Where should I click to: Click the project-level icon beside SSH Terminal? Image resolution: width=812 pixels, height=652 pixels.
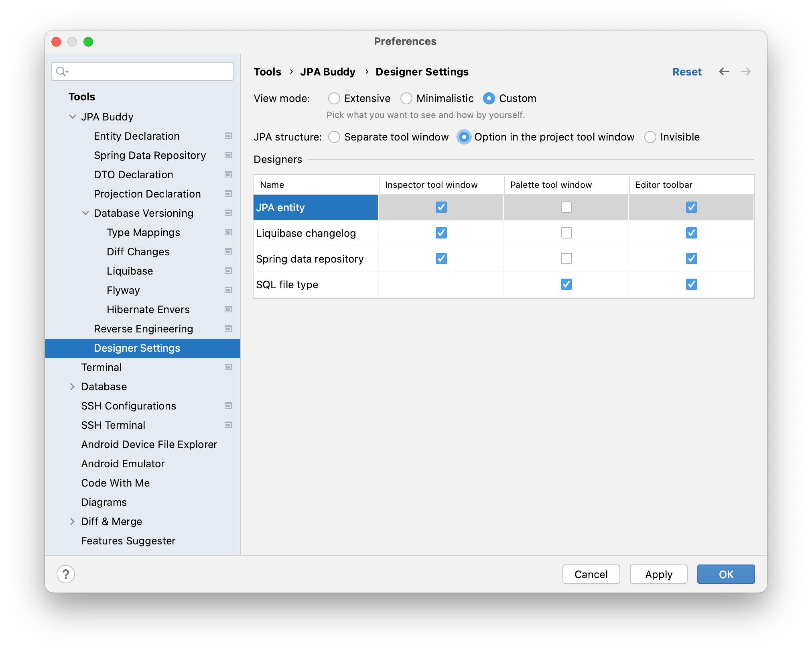(228, 425)
